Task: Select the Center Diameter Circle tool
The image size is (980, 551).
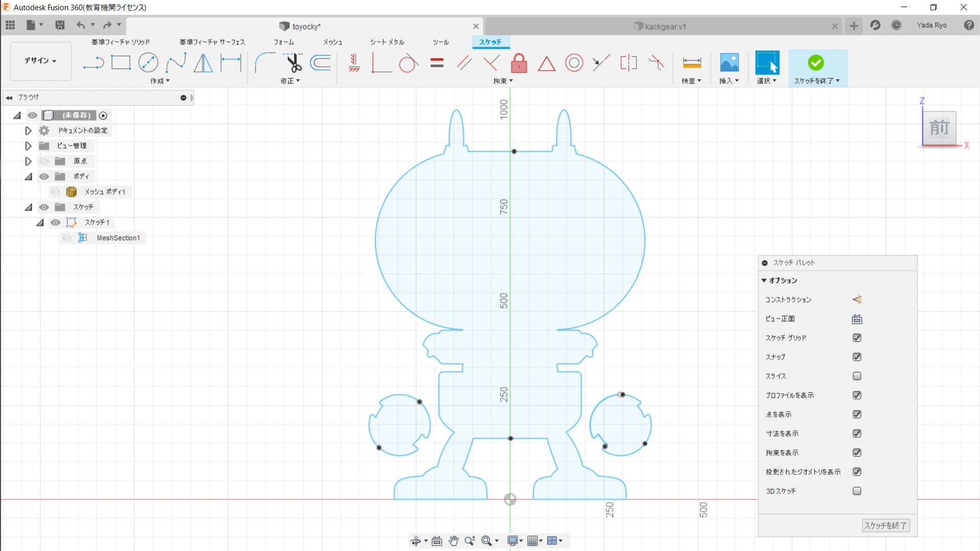Action: [x=148, y=63]
